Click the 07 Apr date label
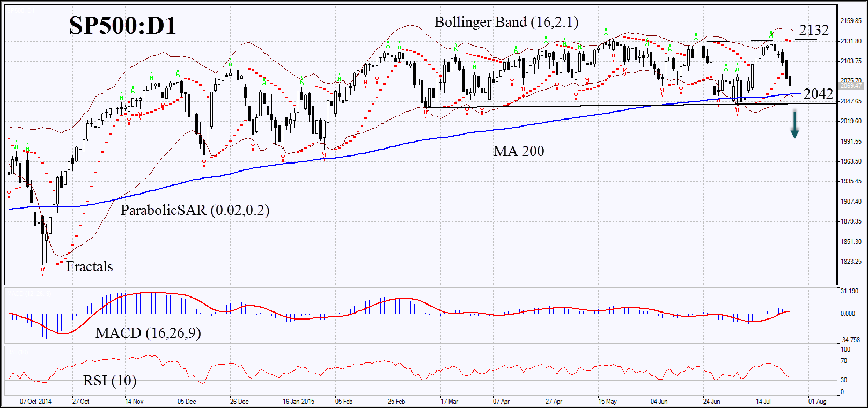 (502, 402)
